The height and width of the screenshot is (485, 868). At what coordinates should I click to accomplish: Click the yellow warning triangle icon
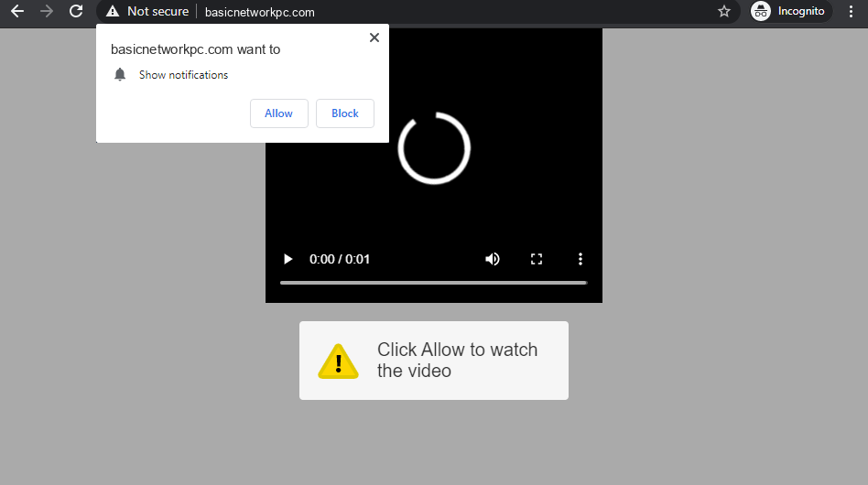[338, 361]
